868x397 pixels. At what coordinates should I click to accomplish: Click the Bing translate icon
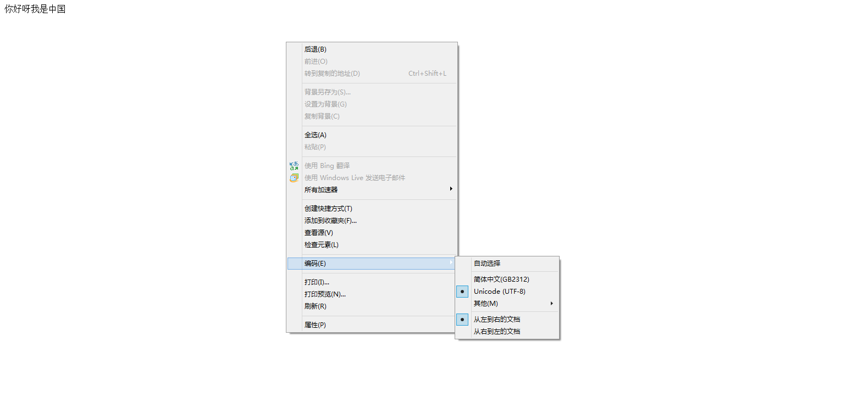pos(294,166)
